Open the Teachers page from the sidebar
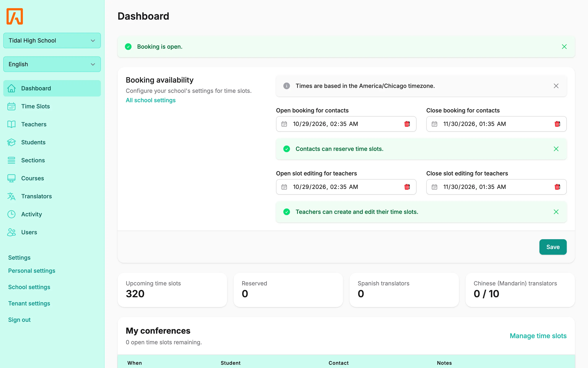This screenshot has width=588, height=368. point(52,124)
